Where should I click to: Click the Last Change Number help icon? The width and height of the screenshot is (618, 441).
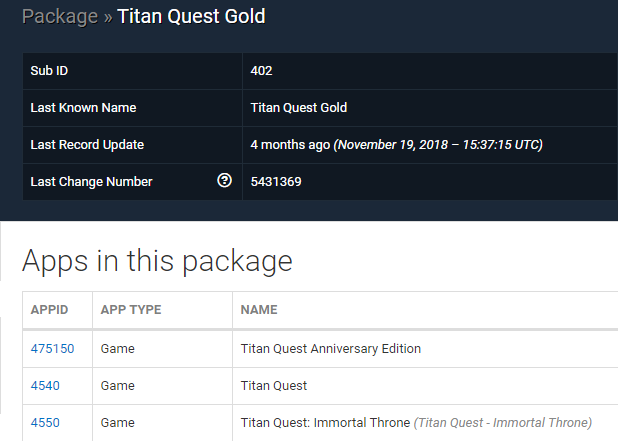coord(224,180)
